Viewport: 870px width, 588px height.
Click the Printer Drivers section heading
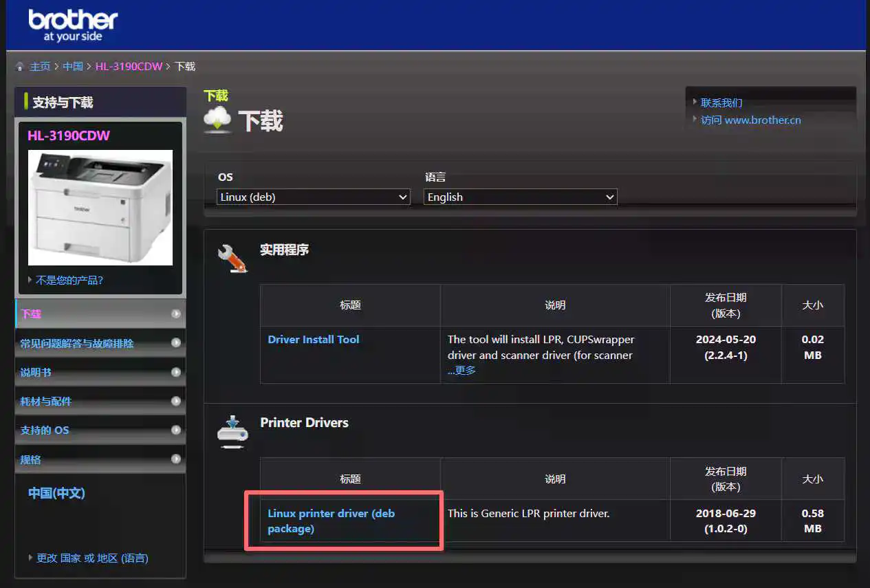[x=304, y=422]
